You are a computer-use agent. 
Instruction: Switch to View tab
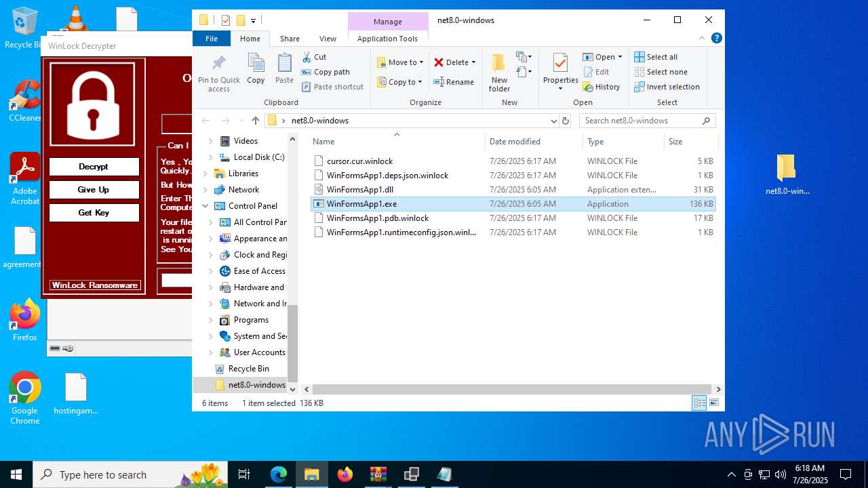(328, 39)
